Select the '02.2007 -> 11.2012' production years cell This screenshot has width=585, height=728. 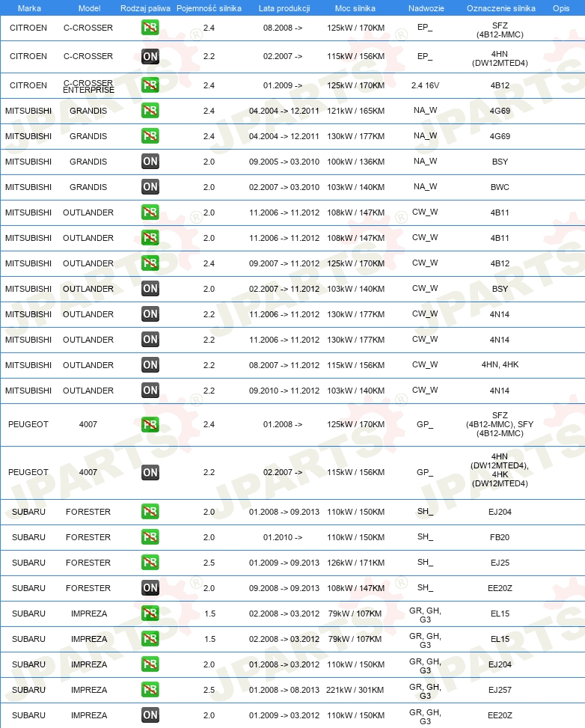(284, 289)
